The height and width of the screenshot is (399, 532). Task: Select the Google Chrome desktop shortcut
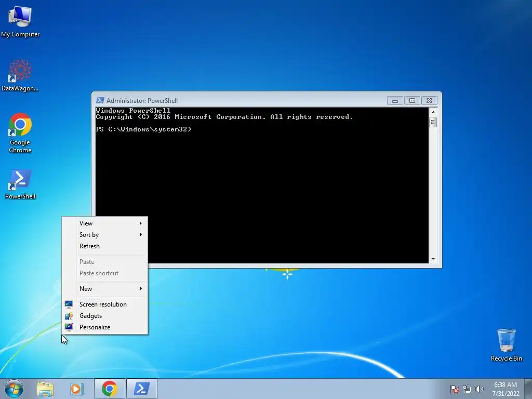coord(20,132)
